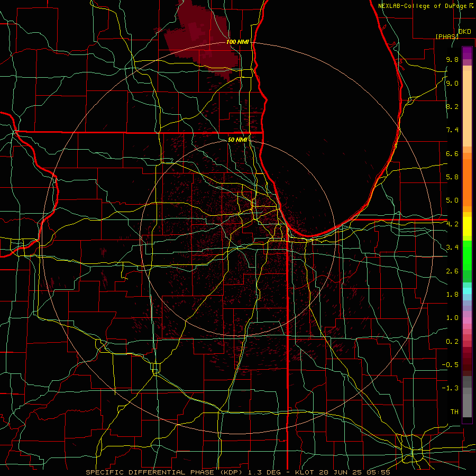Click the NEXLAB logo mark after DuPage
Viewport: 476px width, 476px height.
471,5
